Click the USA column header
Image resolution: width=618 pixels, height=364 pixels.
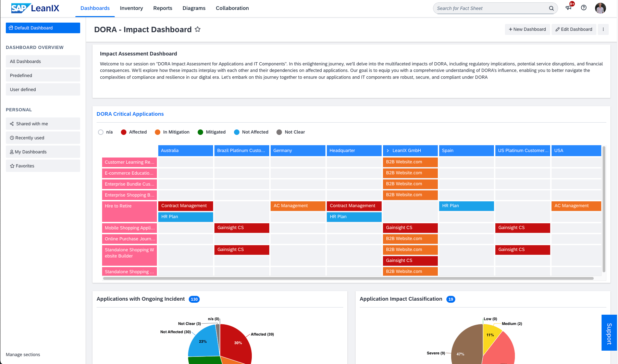point(576,151)
